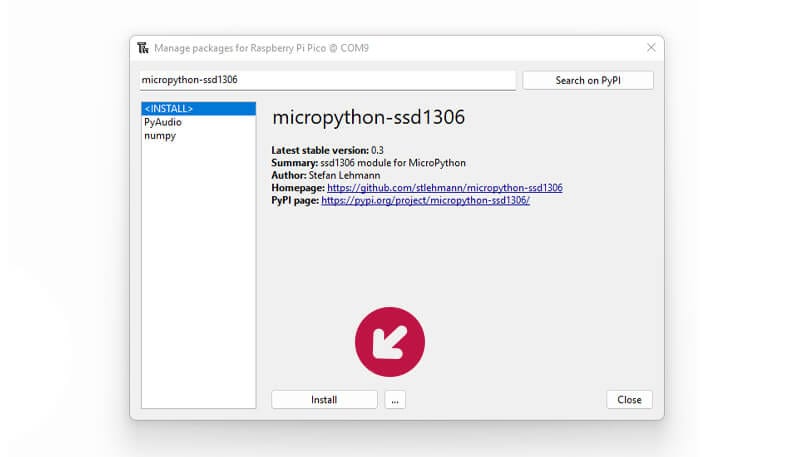Image resolution: width=800 pixels, height=457 pixels.
Task: Open the PyPI project page link
Action: pyautogui.click(x=426, y=200)
